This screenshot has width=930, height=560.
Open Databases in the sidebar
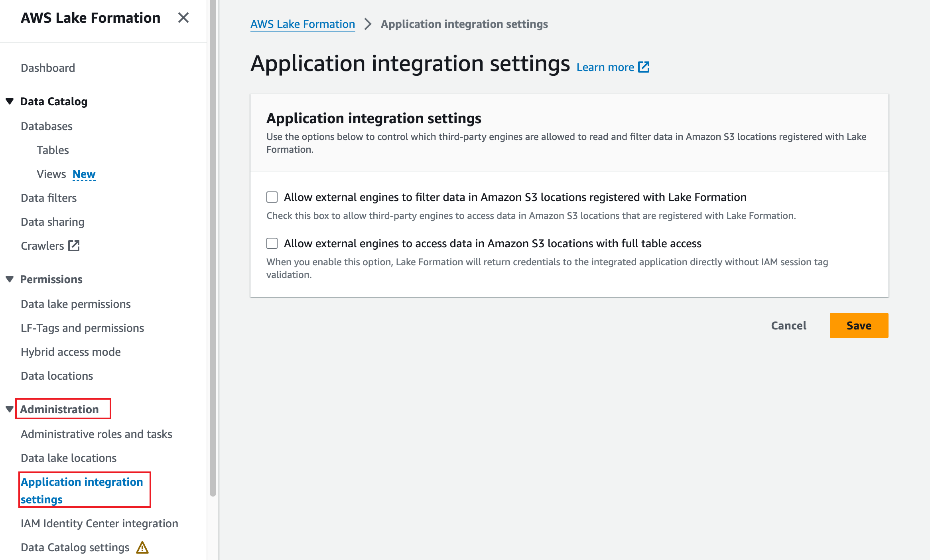[47, 126]
